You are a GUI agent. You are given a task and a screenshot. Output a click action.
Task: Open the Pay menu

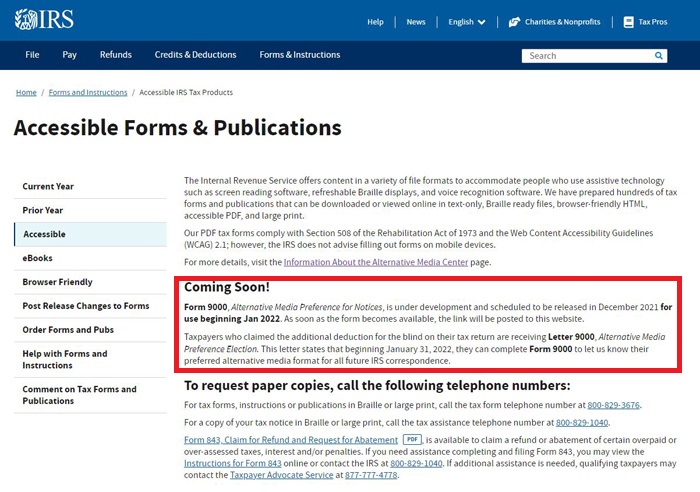click(x=69, y=55)
